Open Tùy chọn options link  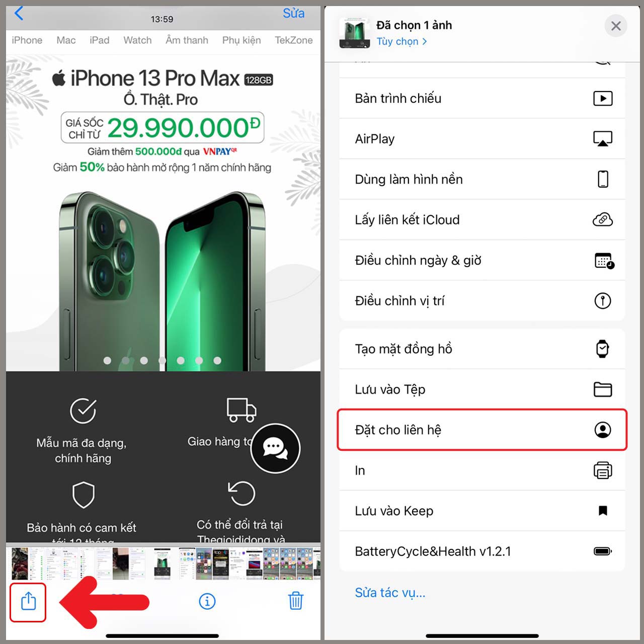(401, 41)
